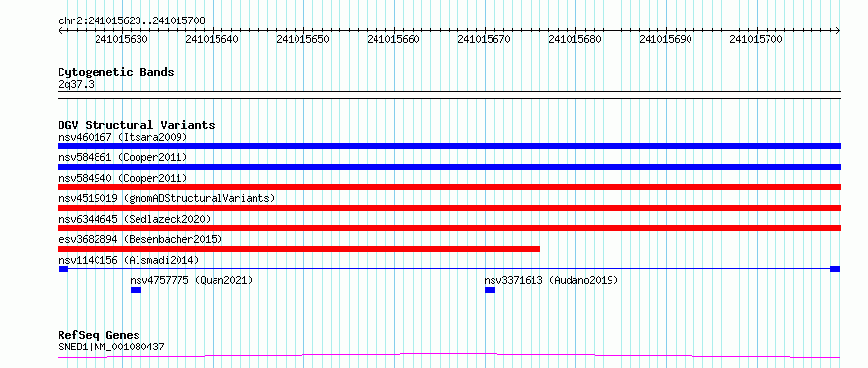This screenshot has height=368, width=868.
Task: Click ruler position 241015690
Action: 665,39
